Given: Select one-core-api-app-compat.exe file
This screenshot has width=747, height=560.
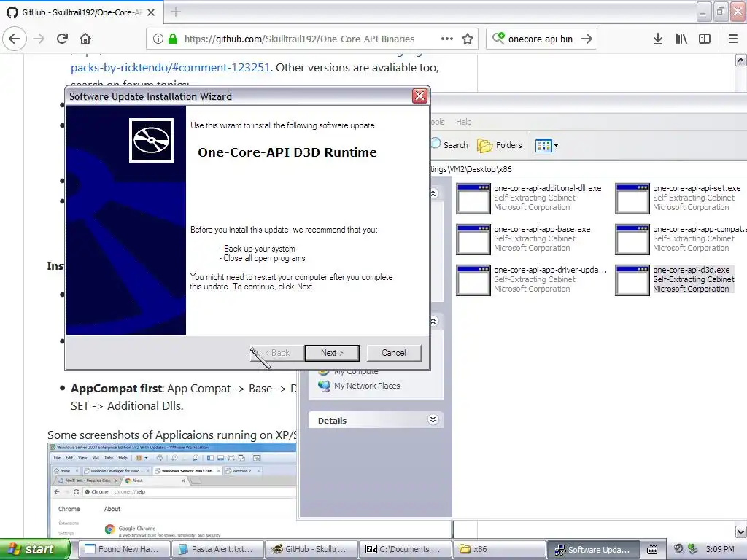Looking at the screenshot, I should (x=681, y=238).
